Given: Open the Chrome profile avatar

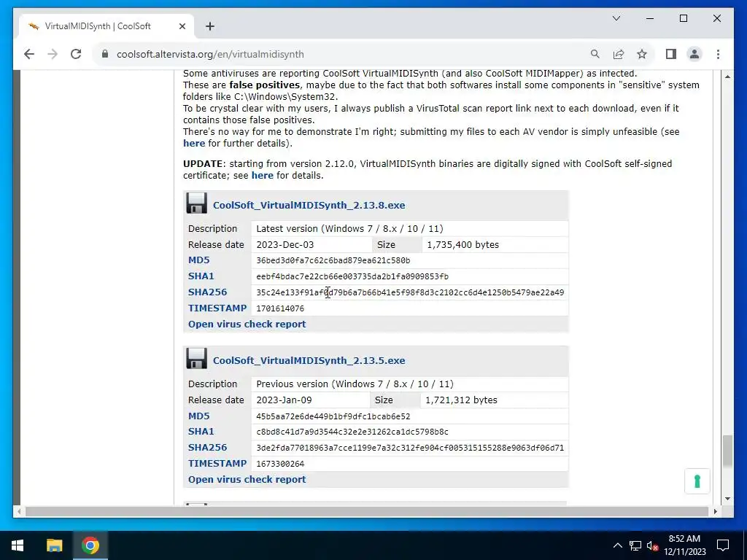Looking at the screenshot, I should pos(694,54).
